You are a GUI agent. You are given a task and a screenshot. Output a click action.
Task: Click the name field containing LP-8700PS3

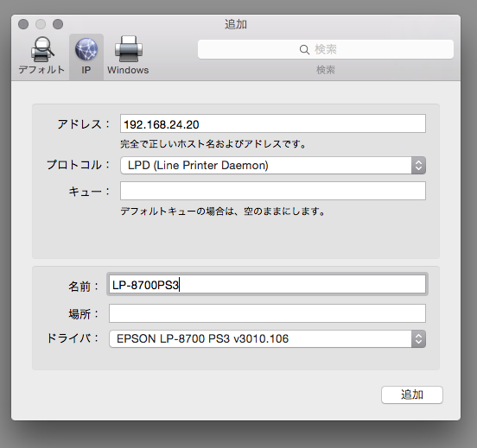pos(267,285)
